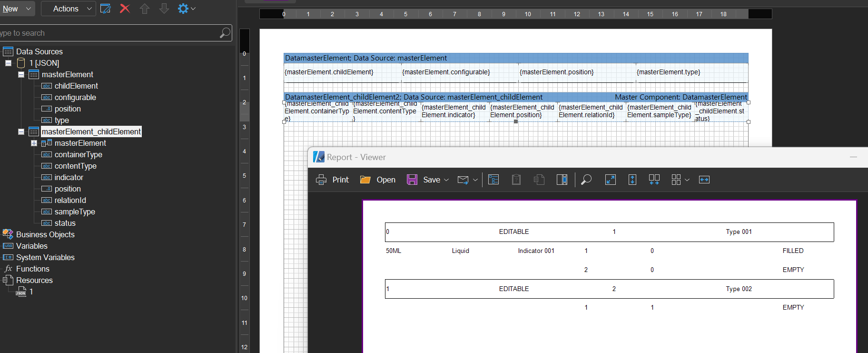Open the New dropdown arrow
The height and width of the screenshot is (353, 868).
[x=29, y=9]
